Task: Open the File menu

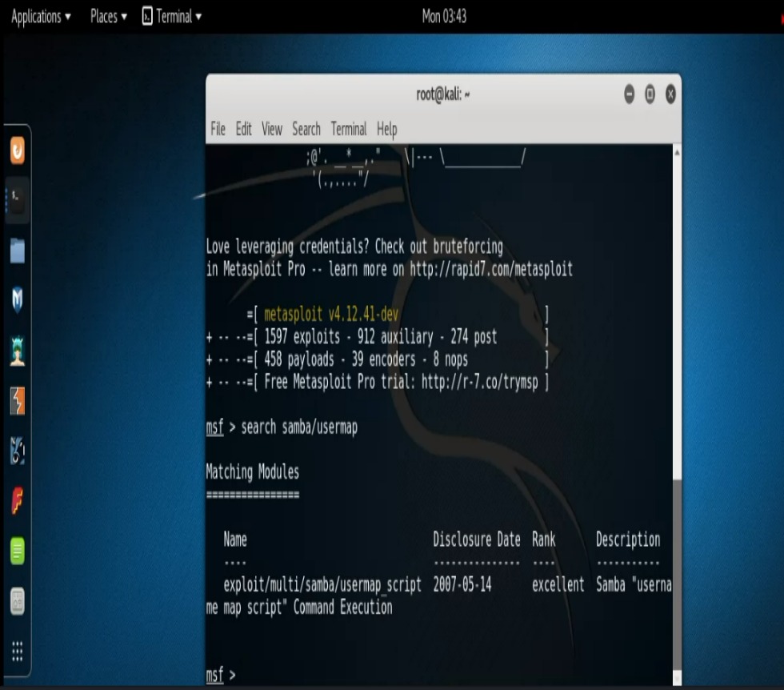Action: pos(218,129)
